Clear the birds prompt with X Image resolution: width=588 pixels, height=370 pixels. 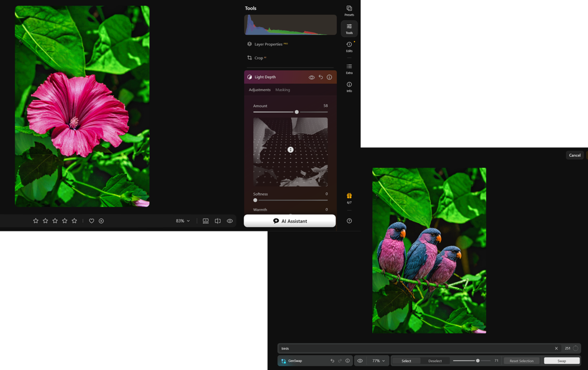(x=556, y=348)
